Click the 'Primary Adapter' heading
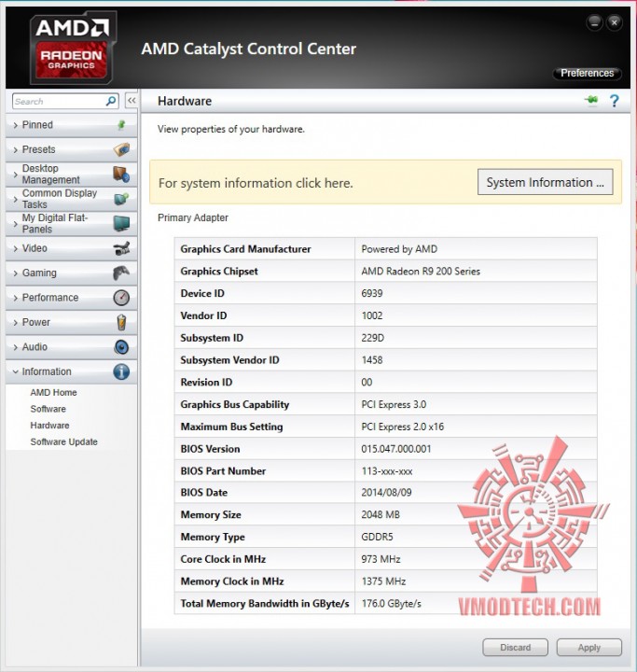637x672 pixels. (193, 217)
